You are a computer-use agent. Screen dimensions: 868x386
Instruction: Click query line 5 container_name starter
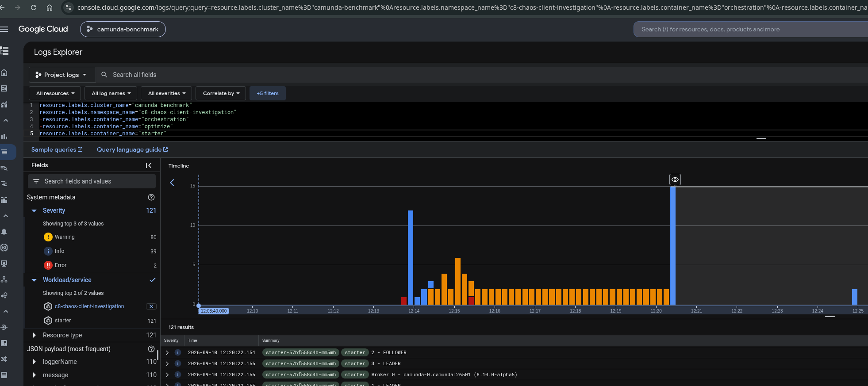103,134
